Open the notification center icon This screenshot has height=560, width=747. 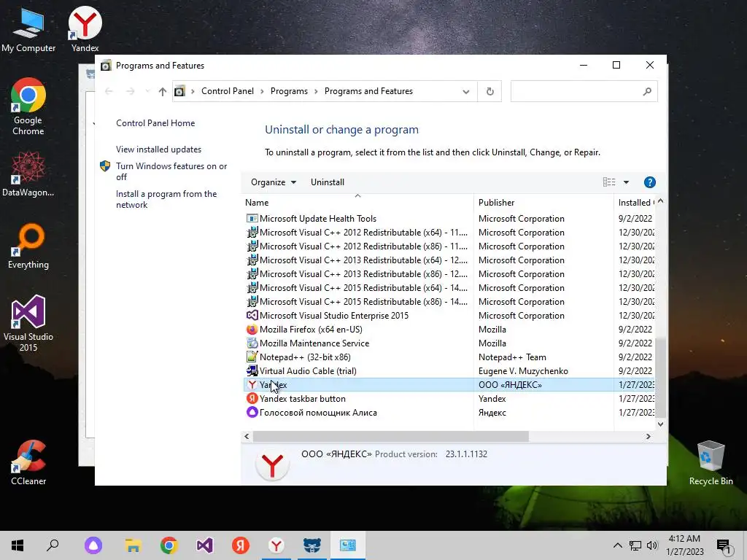(x=724, y=546)
